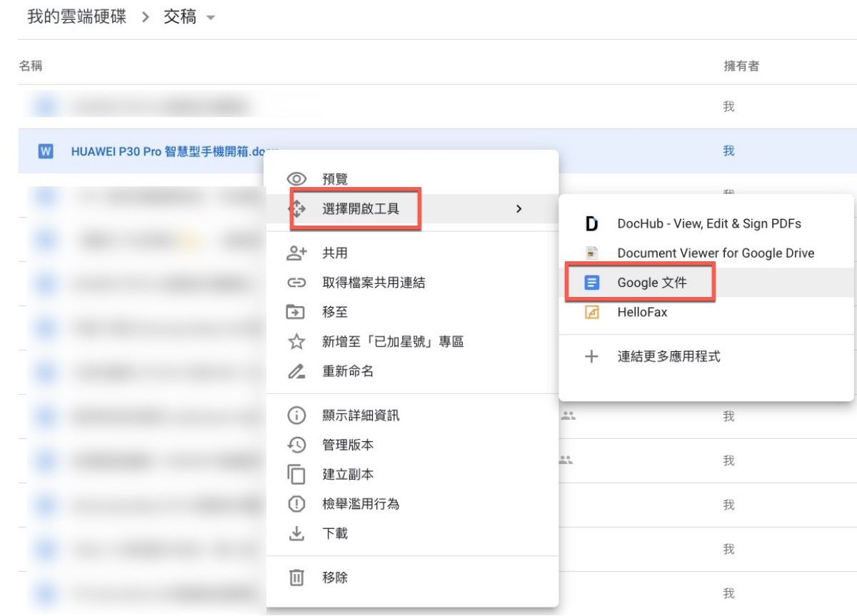
Task: Select 選擇開啟工具 menu entry
Action: 412,209
